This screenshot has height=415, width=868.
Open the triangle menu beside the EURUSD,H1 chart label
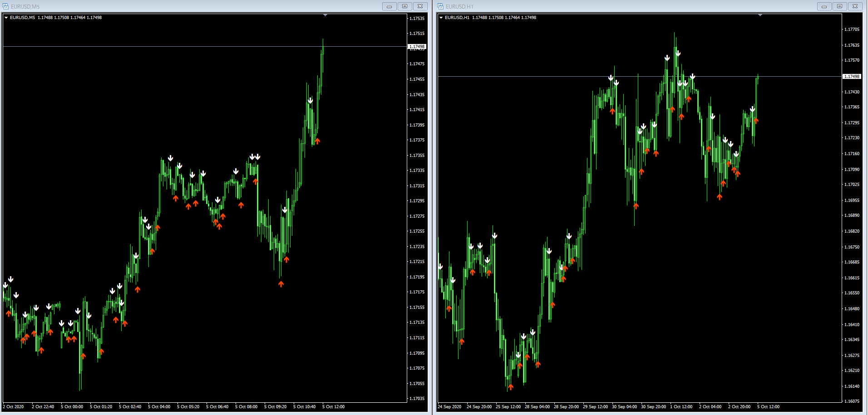click(x=441, y=18)
